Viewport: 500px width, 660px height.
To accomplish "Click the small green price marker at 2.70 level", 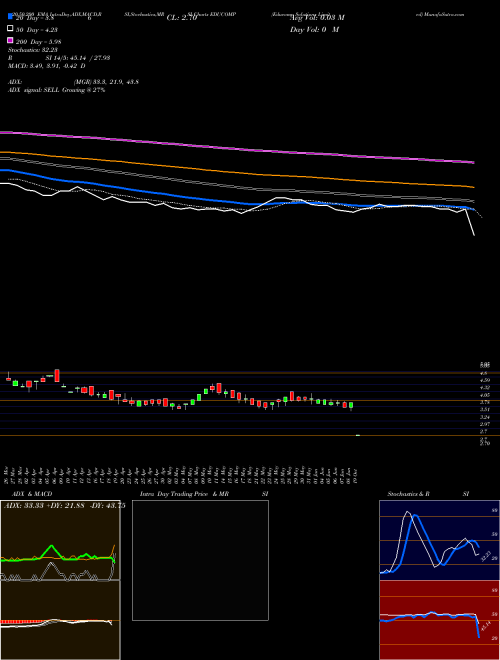I will pos(358,435).
